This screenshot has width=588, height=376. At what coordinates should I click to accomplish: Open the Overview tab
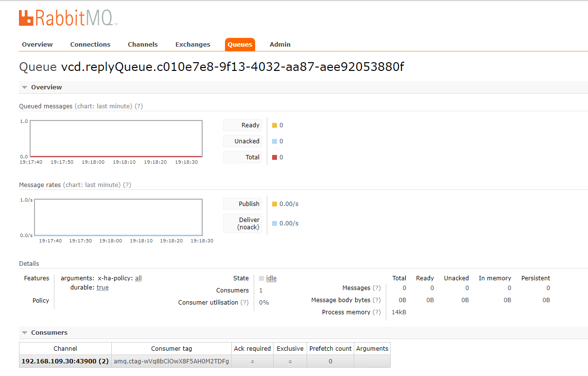tap(37, 44)
